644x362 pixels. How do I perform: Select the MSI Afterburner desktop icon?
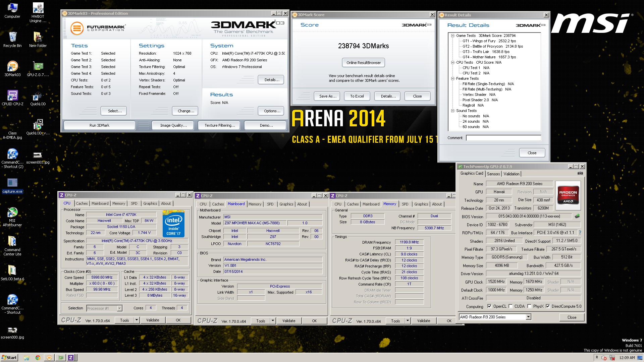point(12,217)
